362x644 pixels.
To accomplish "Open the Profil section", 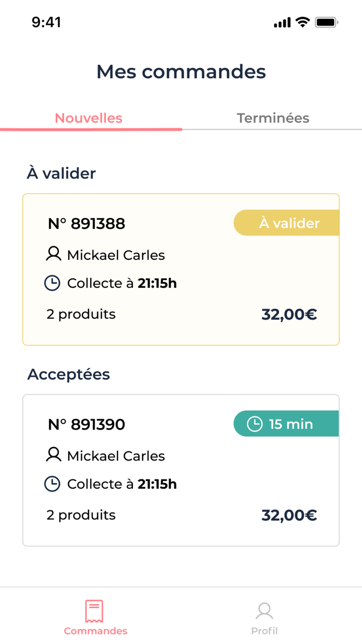I will point(264,631).
